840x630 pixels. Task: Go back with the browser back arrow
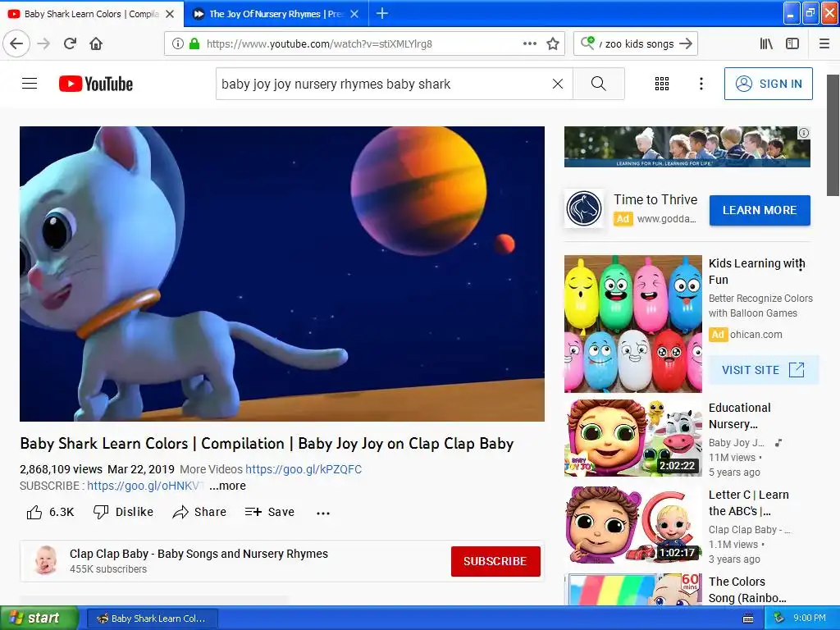pyautogui.click(x=16, y=43)
